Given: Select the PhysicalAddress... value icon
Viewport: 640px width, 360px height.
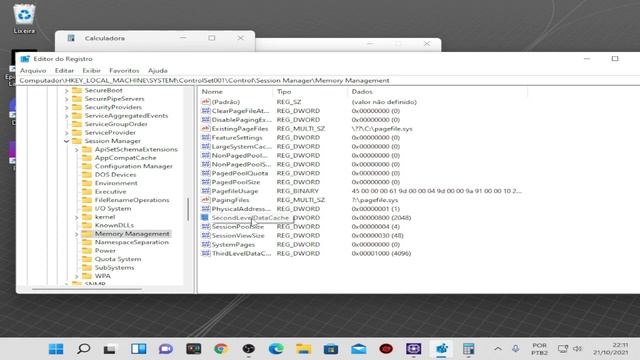Looking at the screenshot, I should click(206, 209).
